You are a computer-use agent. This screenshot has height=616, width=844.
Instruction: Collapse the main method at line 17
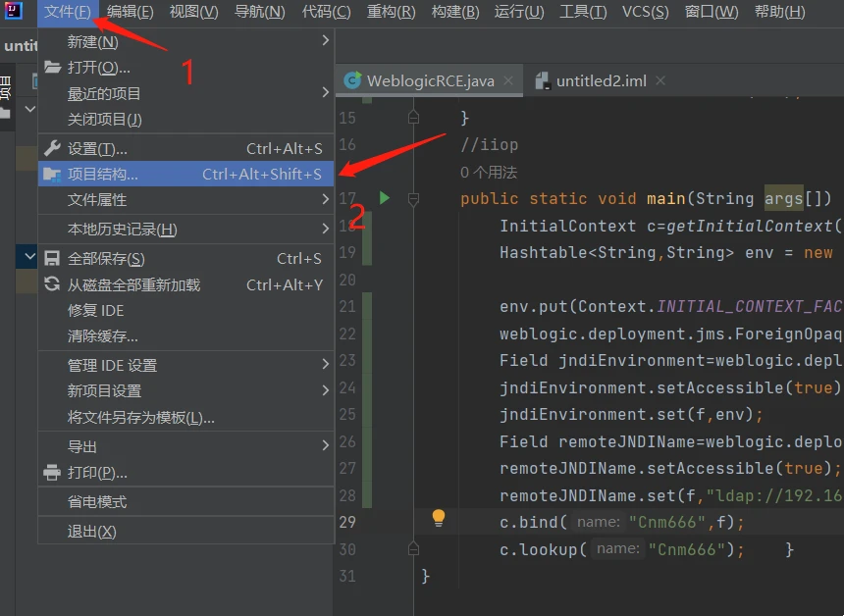point(413,199)
